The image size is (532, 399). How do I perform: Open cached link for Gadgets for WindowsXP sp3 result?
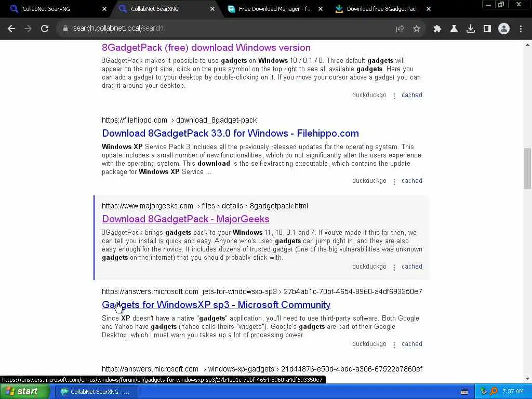click(x=412, y=344)
